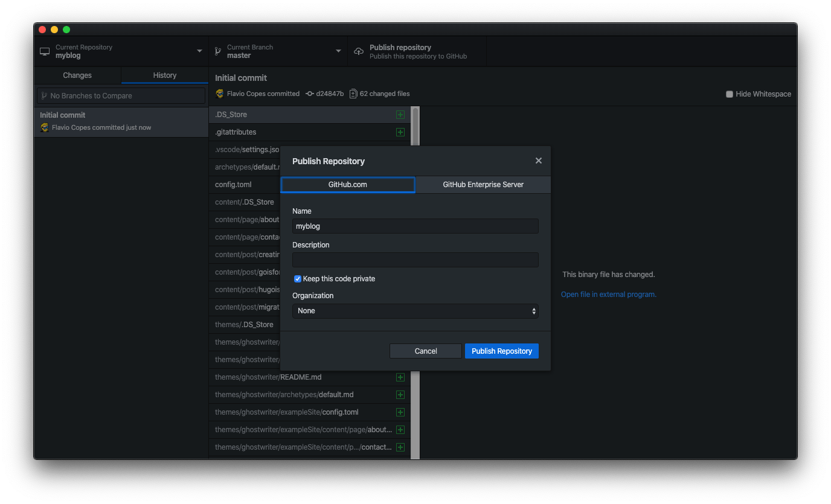Click the green added icon beside .DS_Store
The height and width of the screenshot is (504, 831).
(x=400, y=115)
